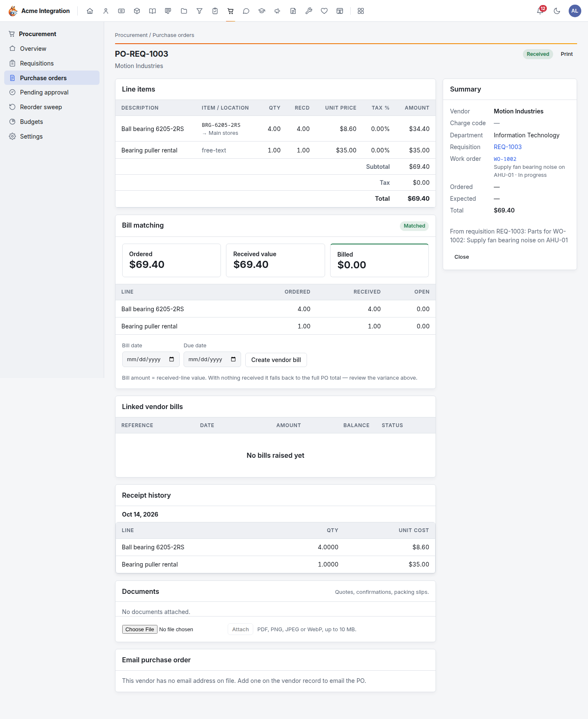
Task: Click the BRG-6205-2RS item code
Action: [x=221, y=125]
